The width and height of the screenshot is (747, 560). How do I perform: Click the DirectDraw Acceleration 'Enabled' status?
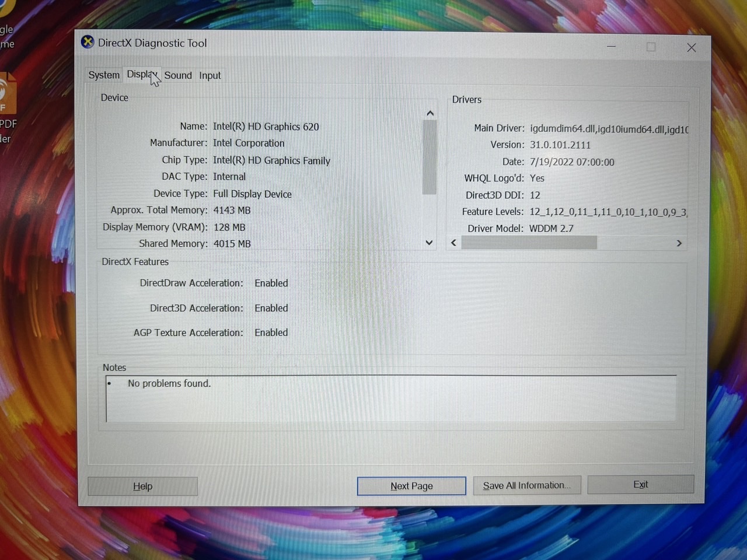pos(271,283)
